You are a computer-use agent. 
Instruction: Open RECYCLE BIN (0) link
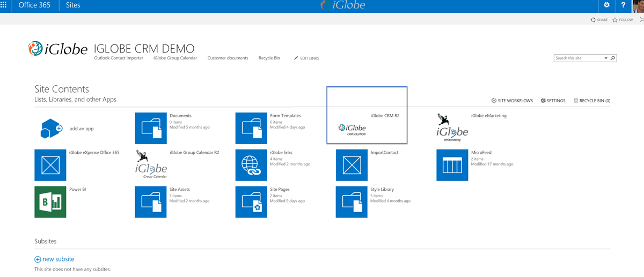[x=592, y=101]
